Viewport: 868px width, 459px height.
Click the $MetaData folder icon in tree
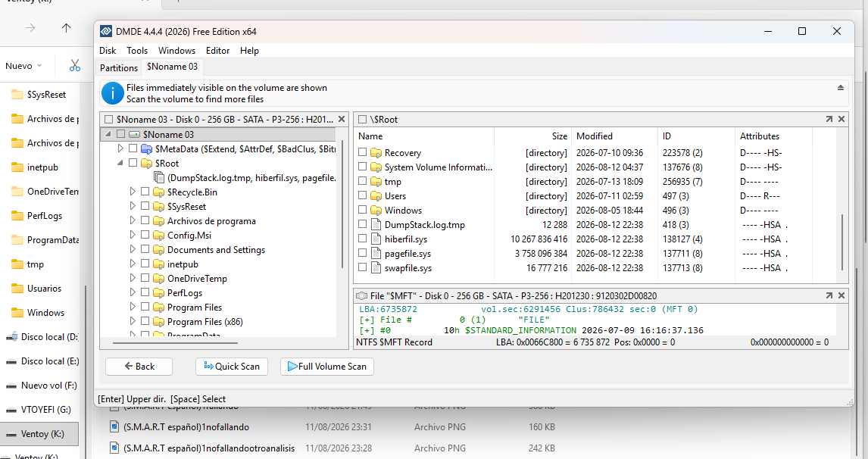point(146,148)
